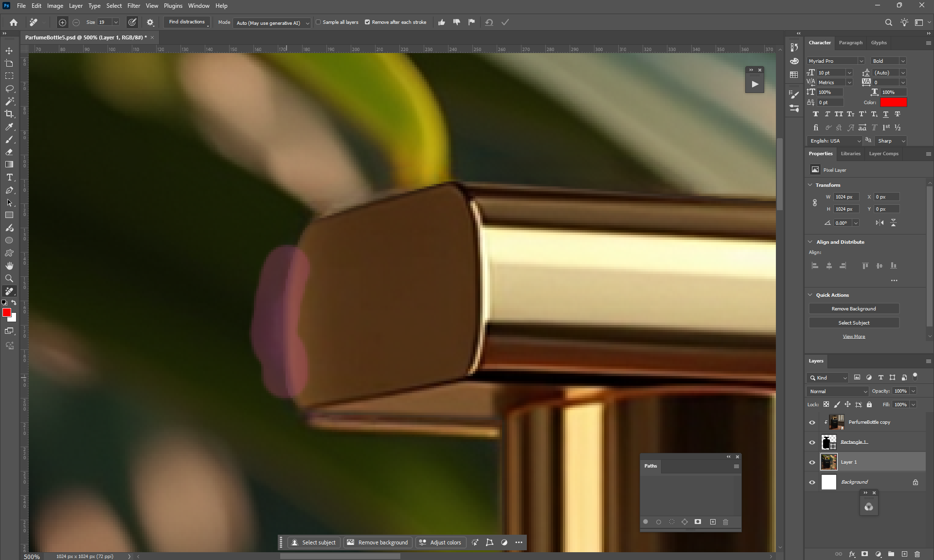Select the Crop tool
Image resolution: width=934 pixels, height=560 pixels.
point(9,114)
